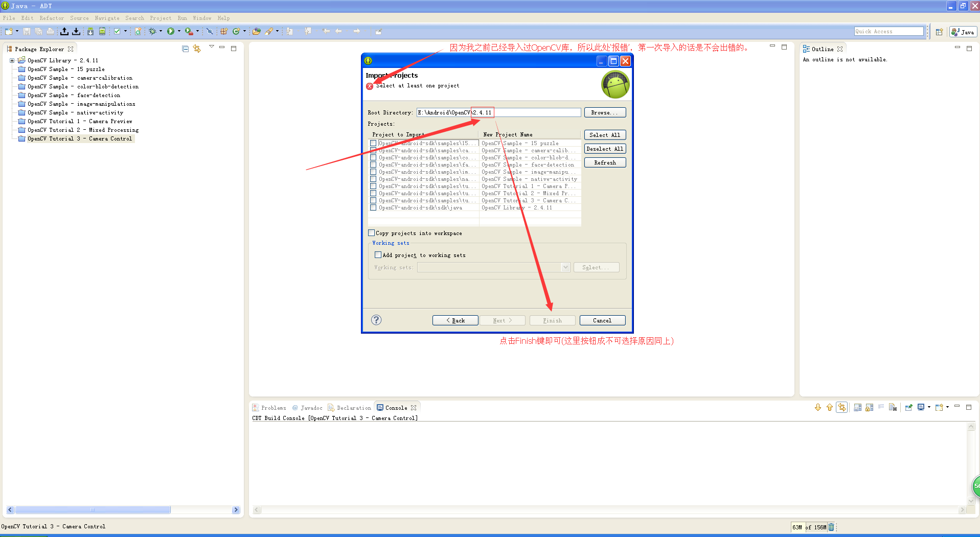
Task: Click the Debug bug icon
Action: click(152, 31)
